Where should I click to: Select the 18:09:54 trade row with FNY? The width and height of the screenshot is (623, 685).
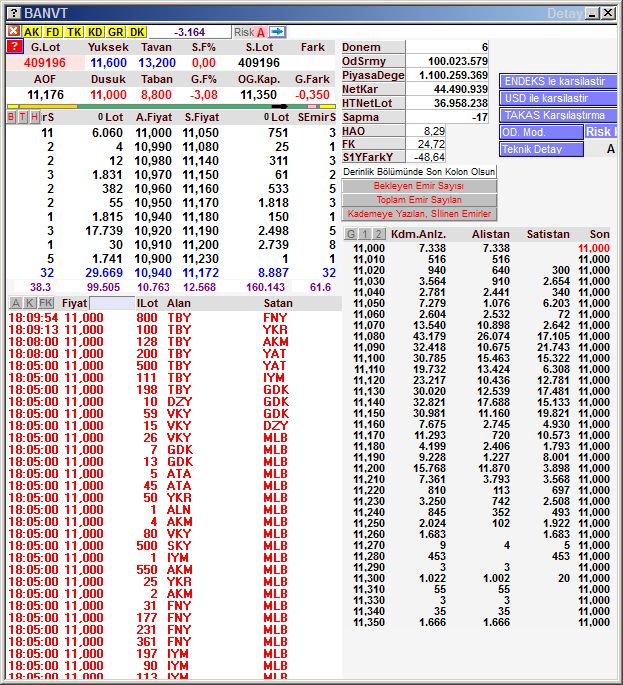[x=174, y=318]
